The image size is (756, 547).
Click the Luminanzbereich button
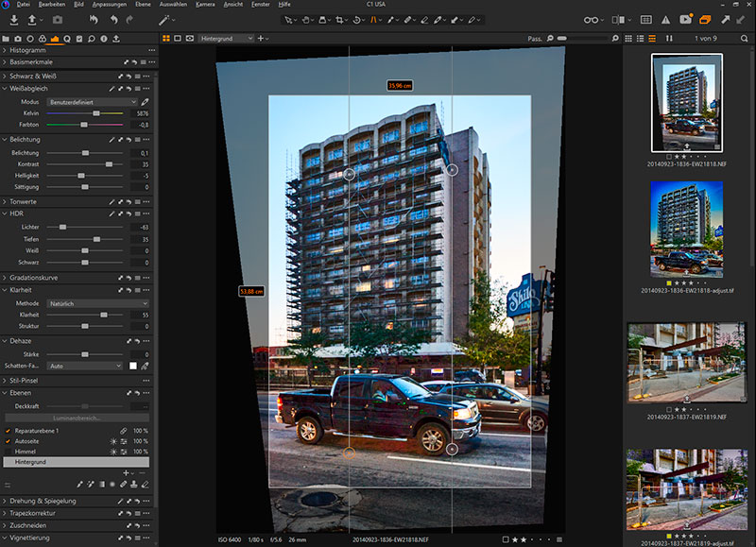coord(77,418)
